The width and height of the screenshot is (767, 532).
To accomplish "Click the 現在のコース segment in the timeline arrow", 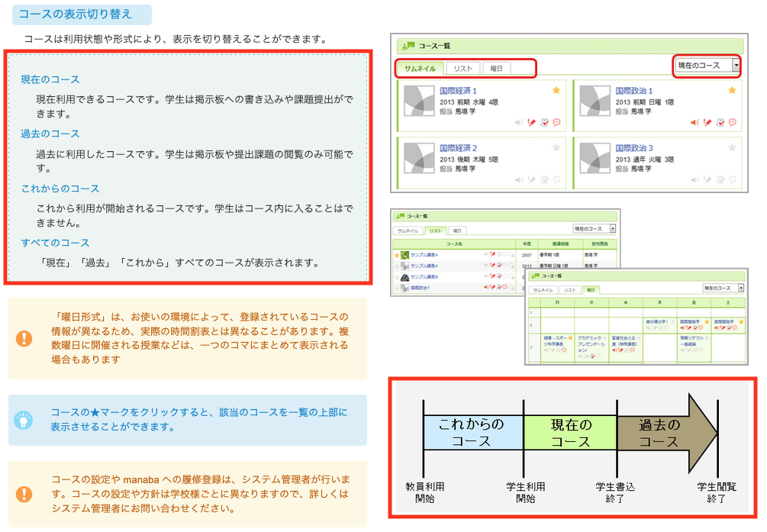I will [x=570, y=433].
